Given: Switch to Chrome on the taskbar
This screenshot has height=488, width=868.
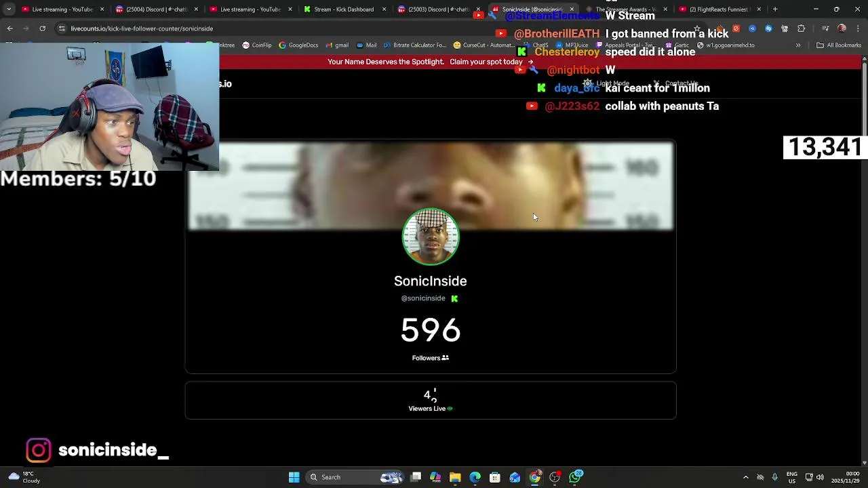Looking at the screenshot, I should (x=535, y=477).
